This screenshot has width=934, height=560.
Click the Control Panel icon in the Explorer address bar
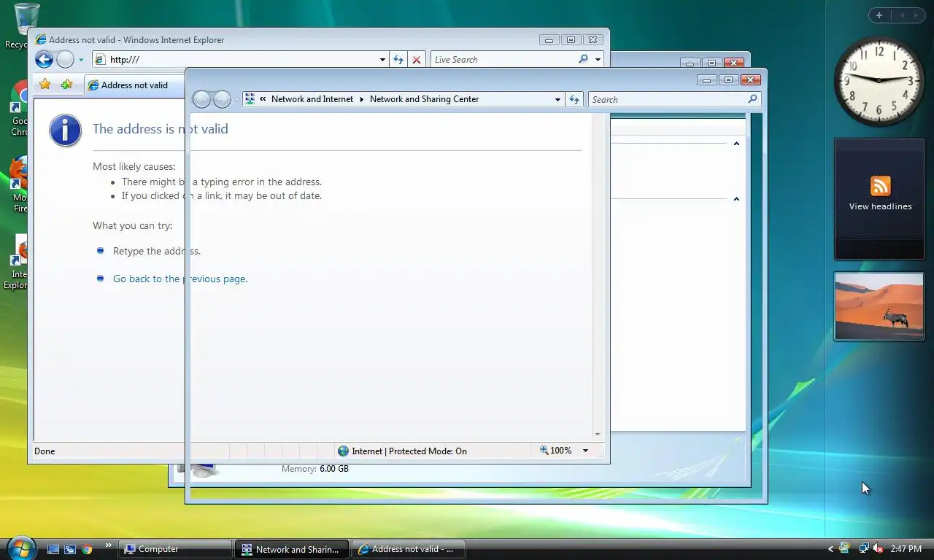[x=250, y=99]
